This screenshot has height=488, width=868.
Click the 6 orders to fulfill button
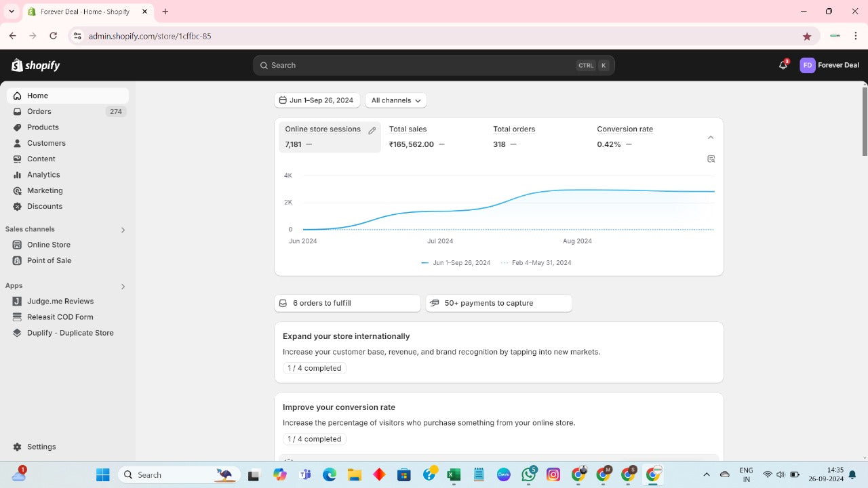point(347,303)
